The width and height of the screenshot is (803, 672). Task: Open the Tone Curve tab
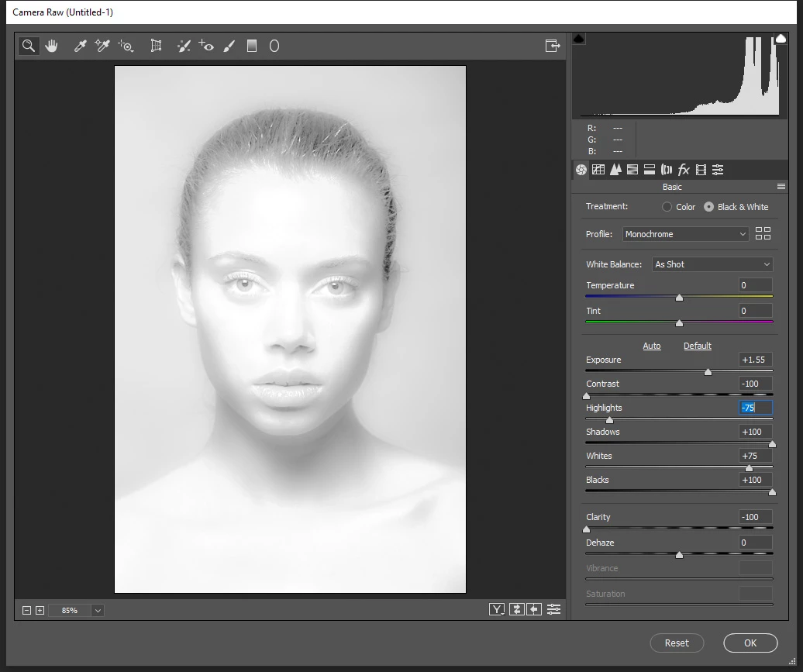(x=598, y=170)
